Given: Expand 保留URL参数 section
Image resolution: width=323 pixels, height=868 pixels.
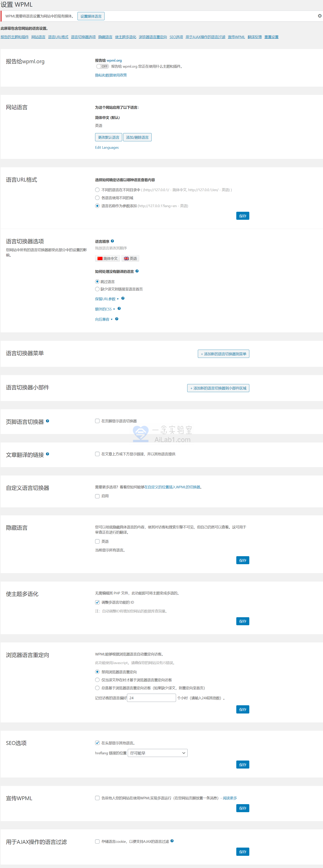Looking at the screenshot, I should coord(107,299).
